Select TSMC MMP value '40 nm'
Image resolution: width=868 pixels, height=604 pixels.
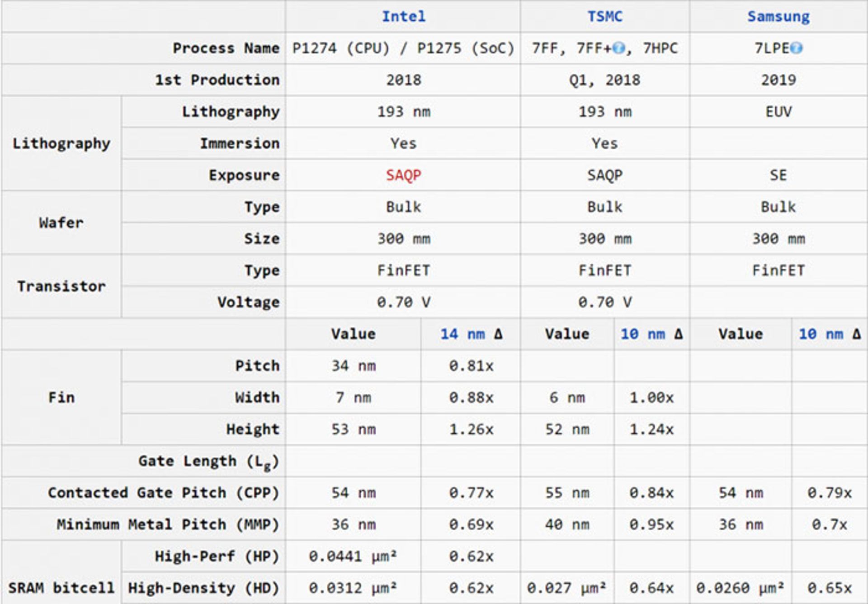(567, 524)
